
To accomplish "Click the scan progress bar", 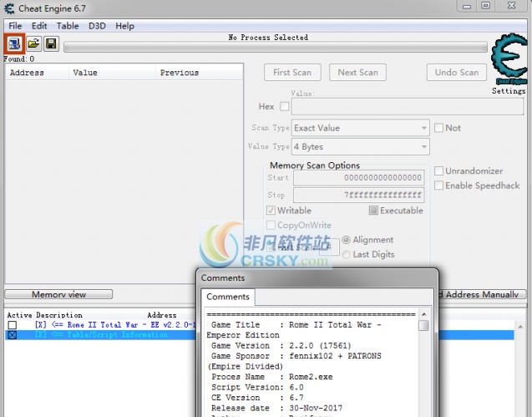I will tap(275, 47).
